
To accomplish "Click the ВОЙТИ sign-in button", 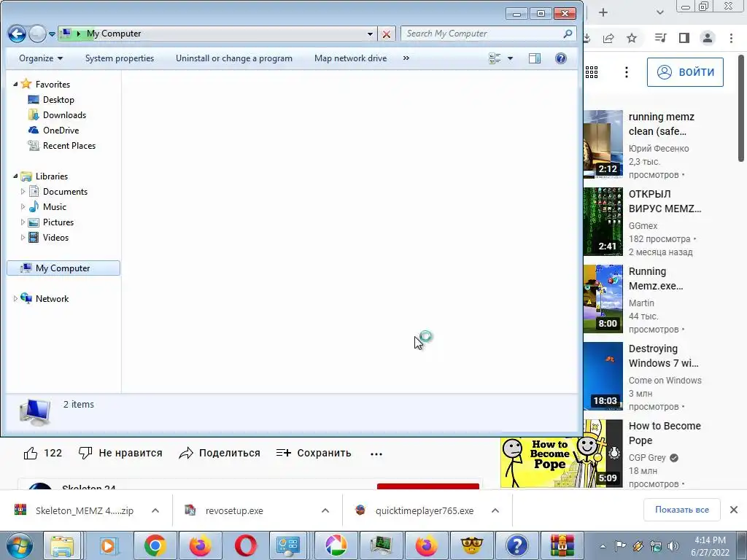I will pos(685,72).
